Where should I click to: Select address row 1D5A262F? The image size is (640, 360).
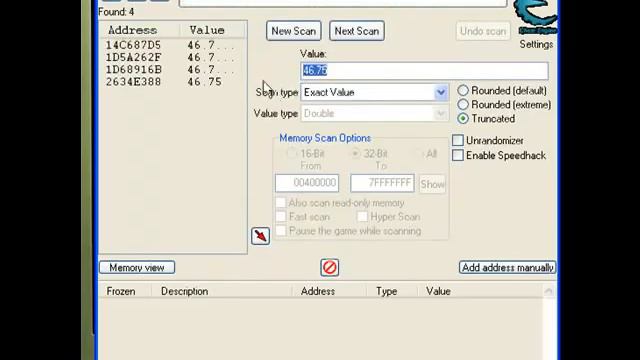173,58
